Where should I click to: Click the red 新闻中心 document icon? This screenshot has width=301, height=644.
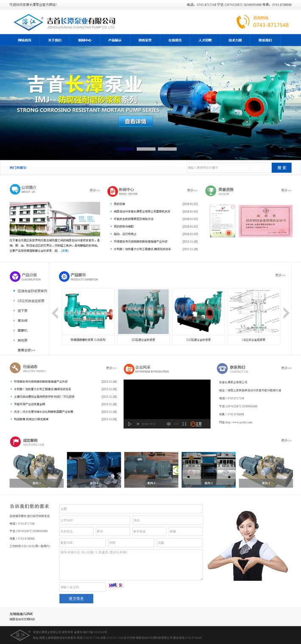click(x=112, y=191)
